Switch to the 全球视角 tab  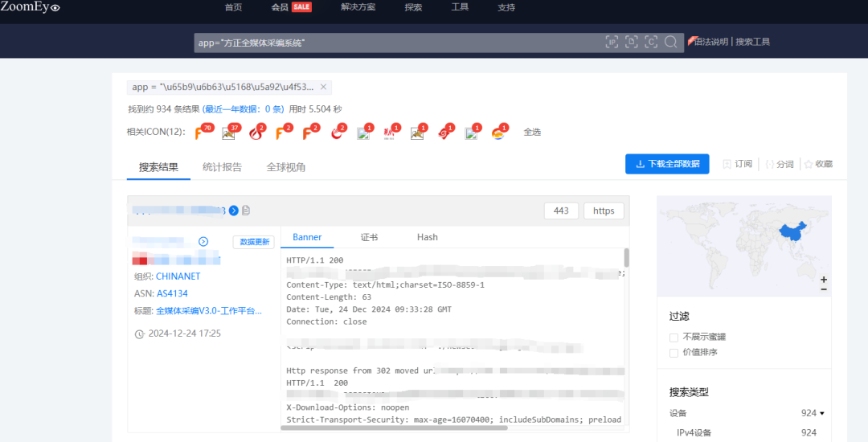(x=285, y=167)
